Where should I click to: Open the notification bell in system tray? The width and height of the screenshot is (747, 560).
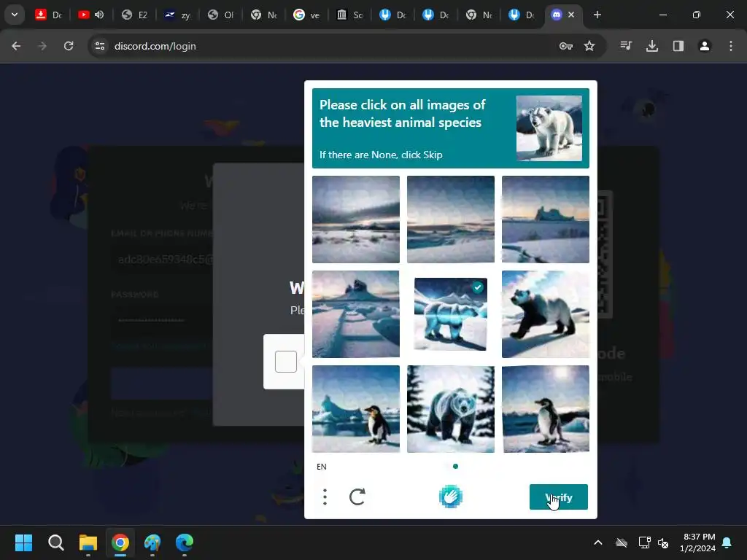[x=727, y=542]
